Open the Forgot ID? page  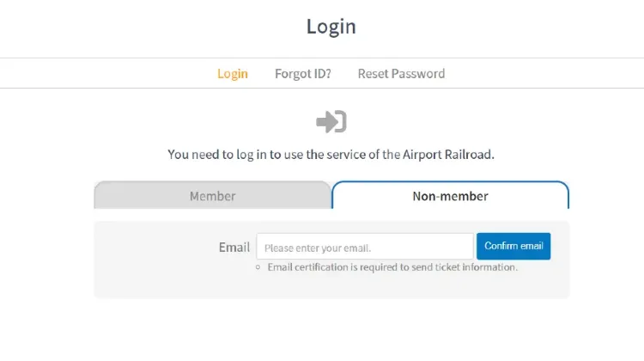[303, 74]
